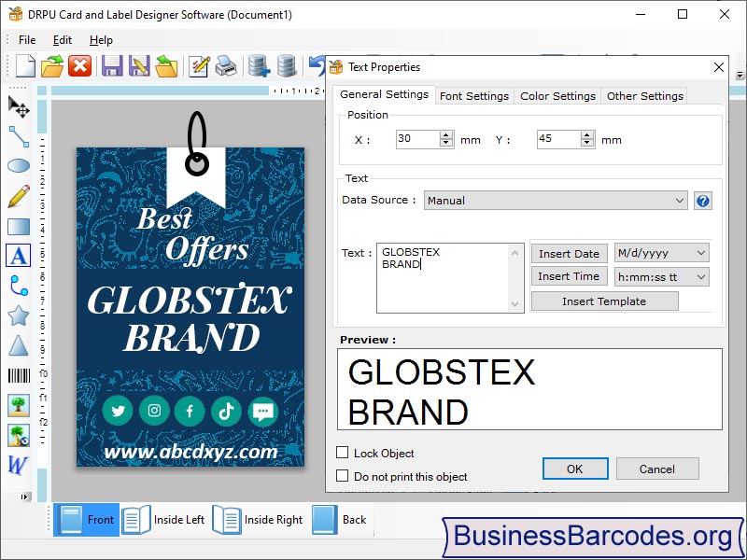The height and width of the screenshot is (560, 747).
Task: Confirm changes with the OK button
Action: (574, 469)
